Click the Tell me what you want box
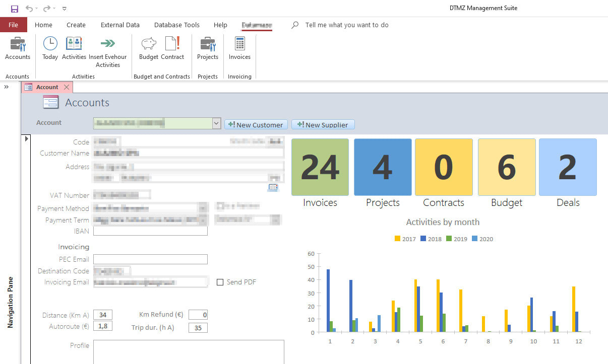This screenshot has height=364, width=608. 347,25
